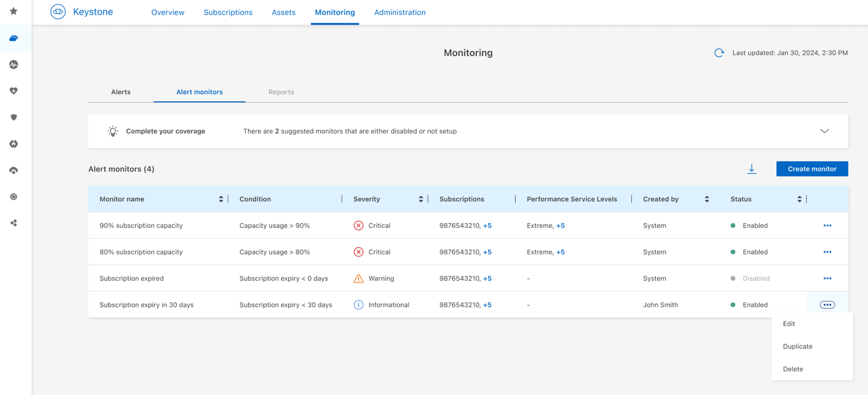The height and width of the screenshot is (395, 868).
Task: Sort the table by Status column
Action: tap(799, 199)
